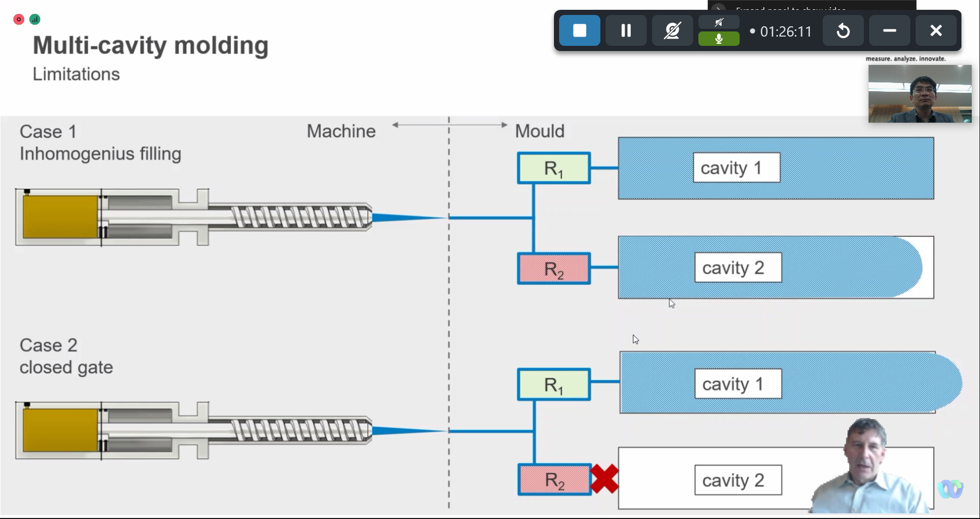980x519 pixels.
Task: Click the pink R2 box in Case 1
Action: 553,269
